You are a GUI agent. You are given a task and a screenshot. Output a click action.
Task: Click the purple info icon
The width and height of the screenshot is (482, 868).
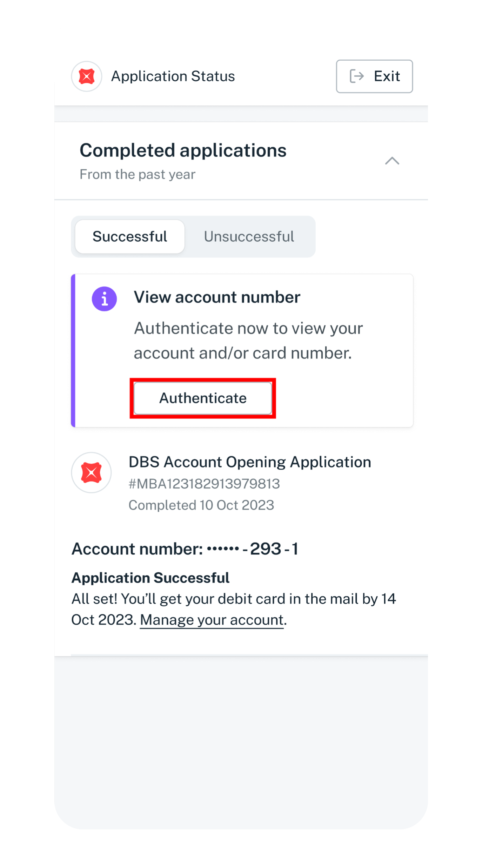click(104, 299)
